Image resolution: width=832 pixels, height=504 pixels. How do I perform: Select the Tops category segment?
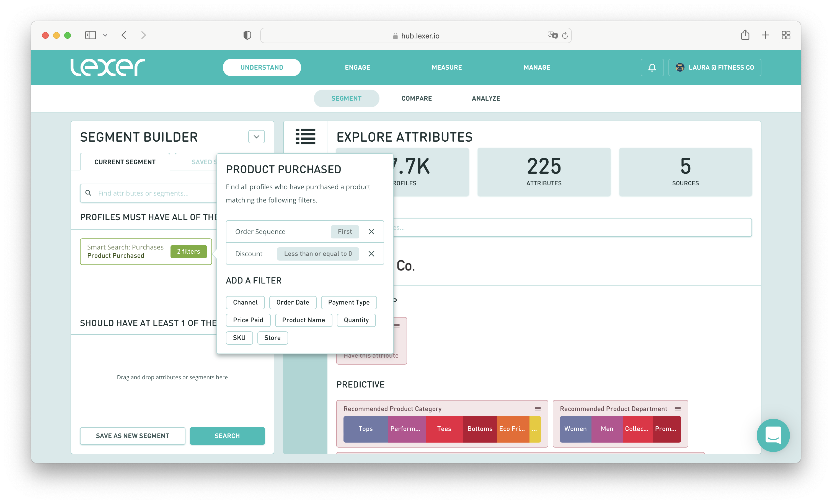(x=366, y=429)
